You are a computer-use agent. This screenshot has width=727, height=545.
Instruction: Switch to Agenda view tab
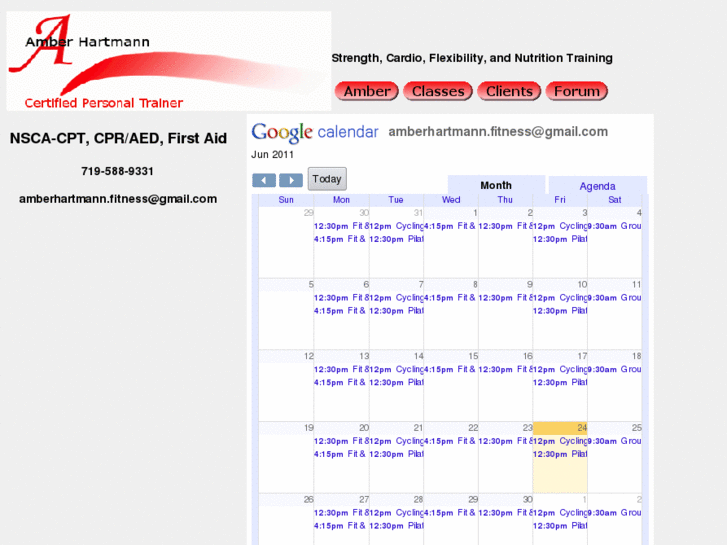coord(597,186)
